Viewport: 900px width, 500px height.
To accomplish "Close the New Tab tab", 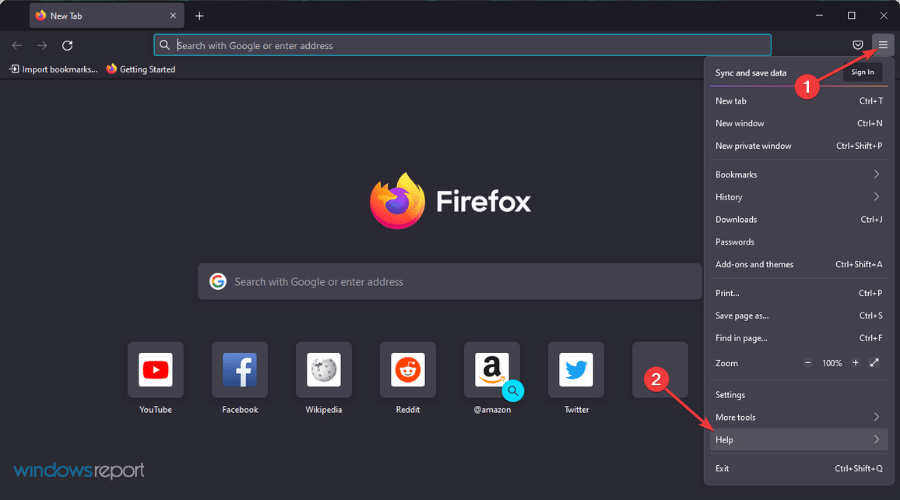I will tap(173, 15).
